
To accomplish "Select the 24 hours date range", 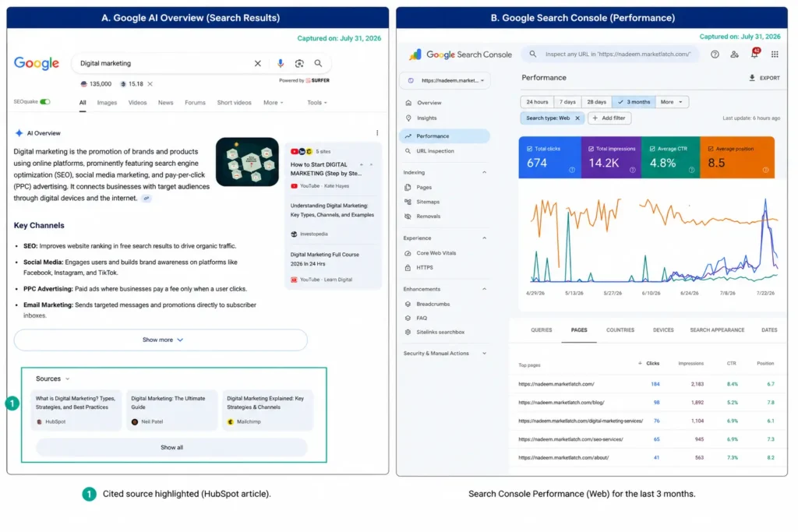I will coord(537,102).
